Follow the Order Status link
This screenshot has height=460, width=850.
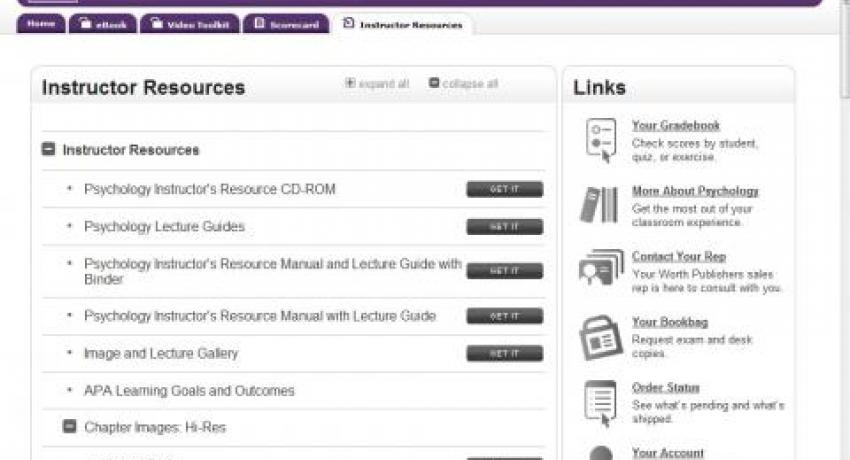666,388
